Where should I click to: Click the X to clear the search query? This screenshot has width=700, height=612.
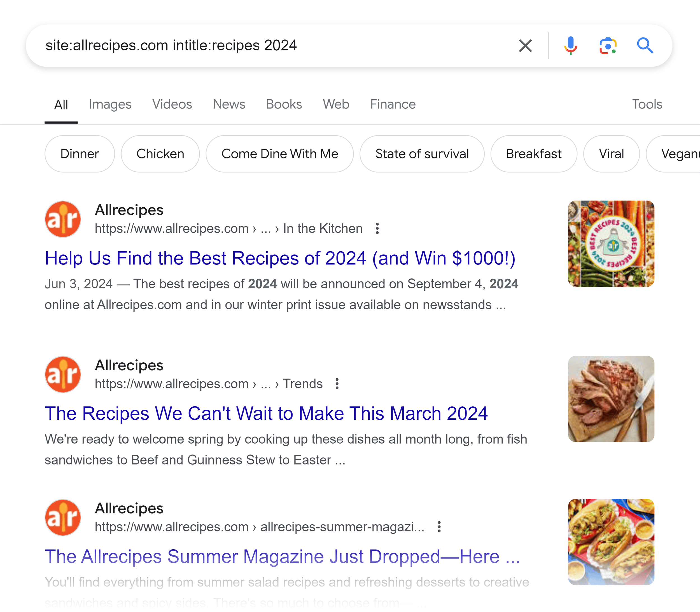coord(525,45)
